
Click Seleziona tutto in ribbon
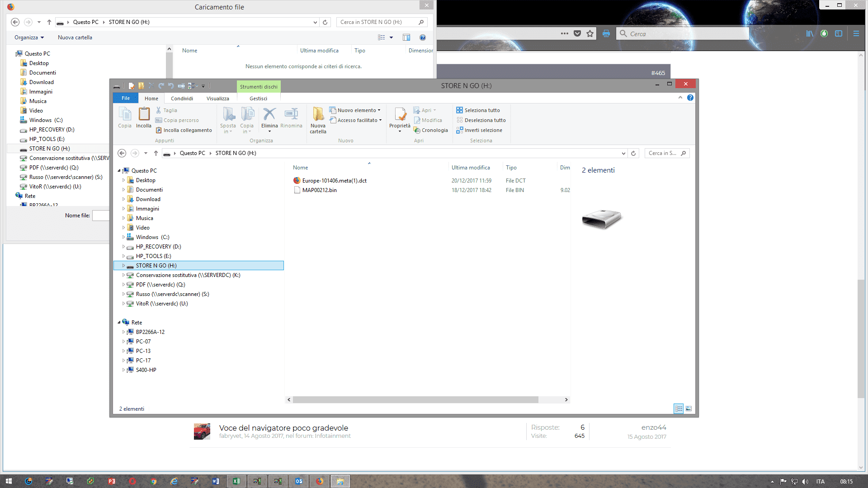[478, 110]
